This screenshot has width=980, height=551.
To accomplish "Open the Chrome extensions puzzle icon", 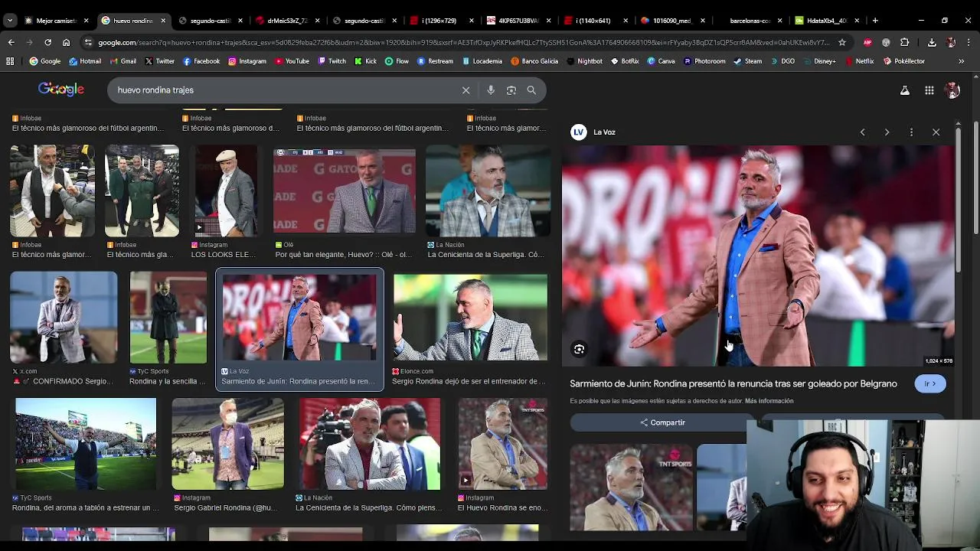I will 904,42.
